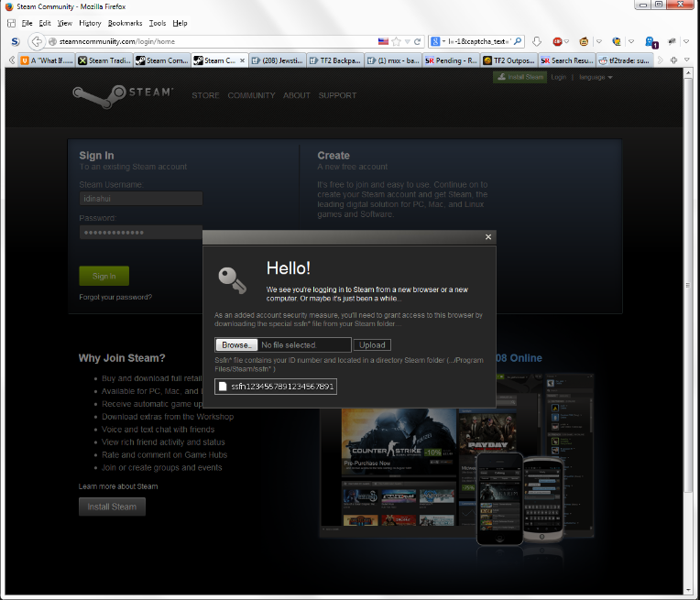The width and height of the screenshot is (700, 600).
Task: Open the Google search engine selector dropdown
Action: point(436,42)
